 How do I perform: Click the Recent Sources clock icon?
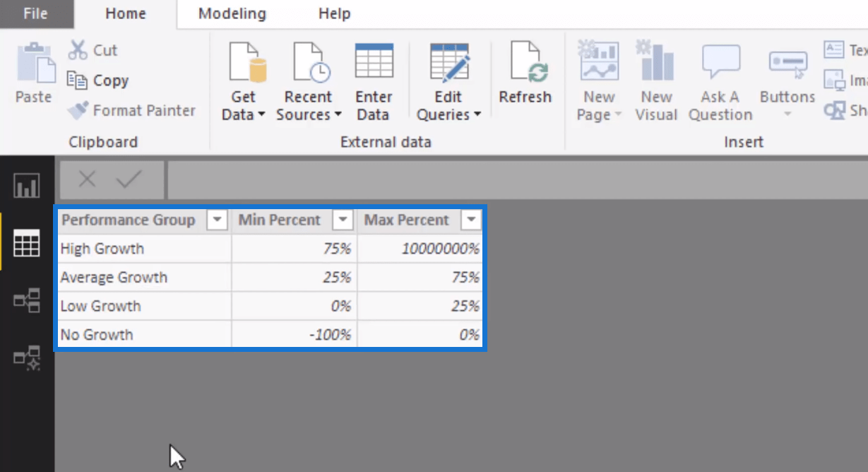pos(311,62)
